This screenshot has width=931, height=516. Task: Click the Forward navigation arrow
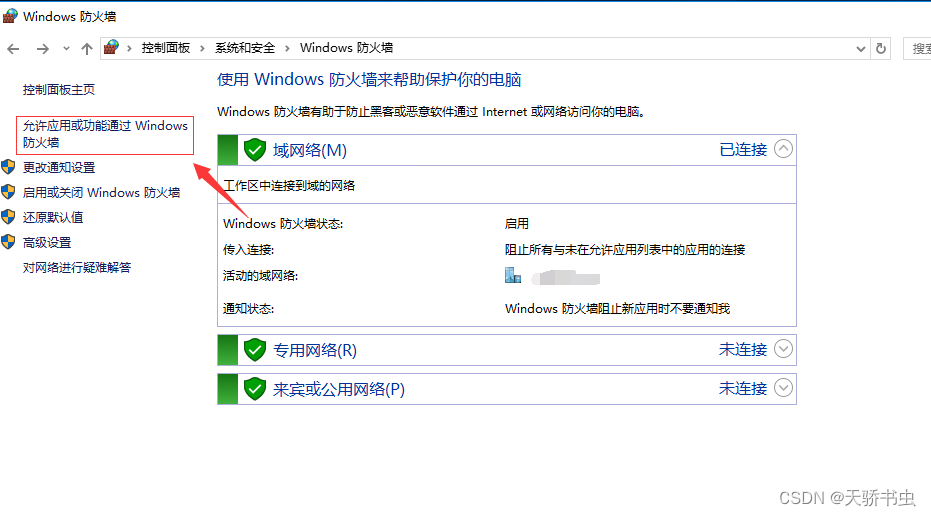coord(42,49)
